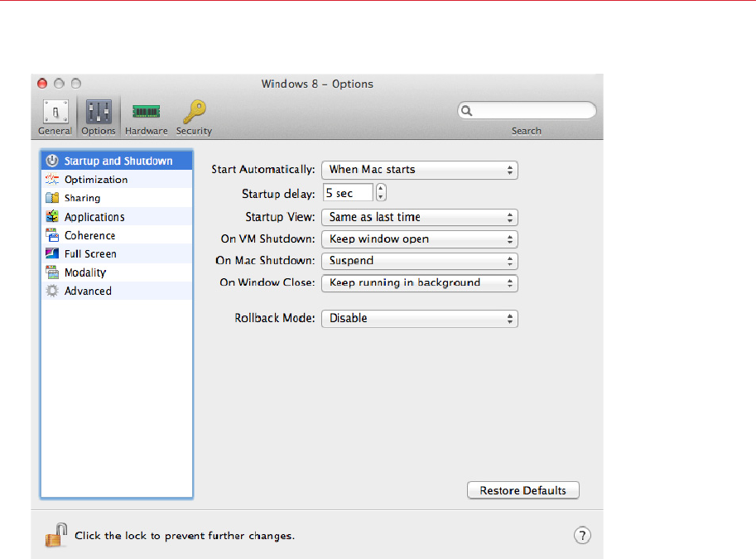Image resolution: width=756 pixels, height=559 pixels.
Task: Click the Applications icon in sidebar
Action: 52,216
